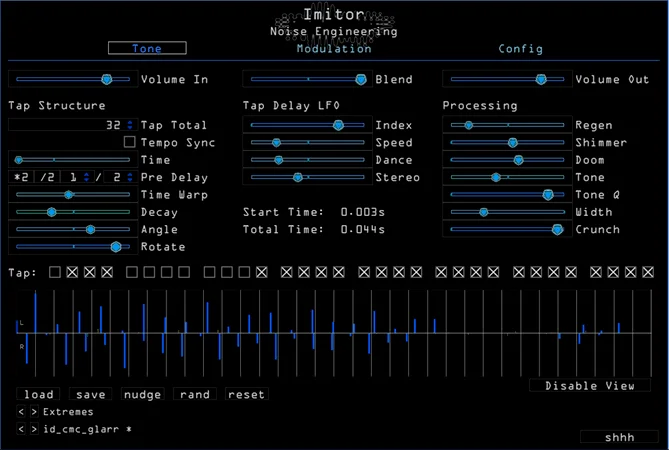Click the reset button
Image resolution: width=669 pixels, height=450 pixels.
tap(246, 394)
